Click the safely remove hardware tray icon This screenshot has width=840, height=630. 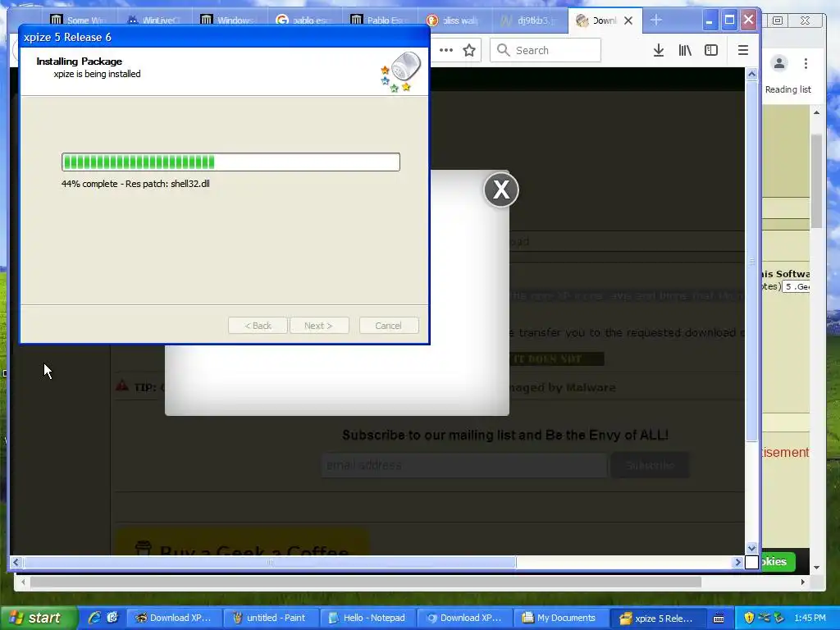point(778,618)
